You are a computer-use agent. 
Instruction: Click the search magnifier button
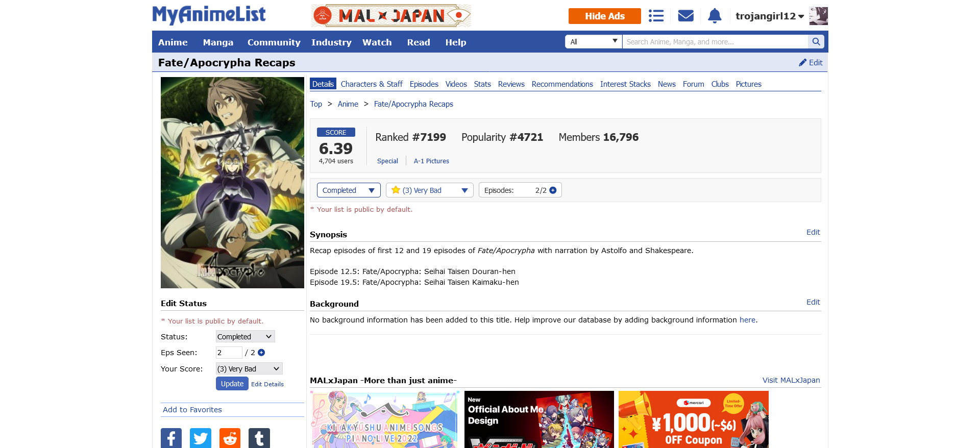point(816,42)
